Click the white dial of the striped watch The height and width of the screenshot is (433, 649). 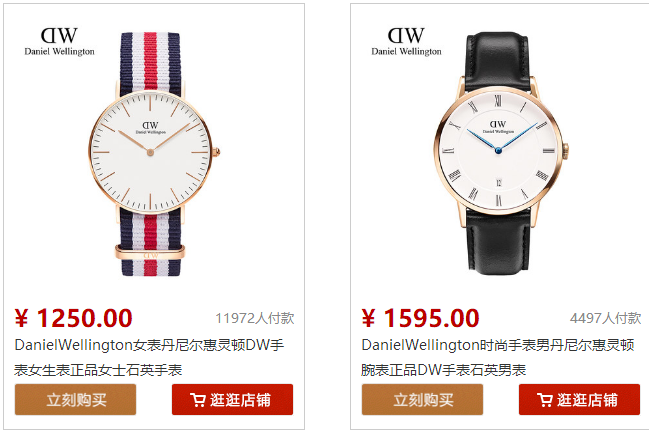coord(150,152)
